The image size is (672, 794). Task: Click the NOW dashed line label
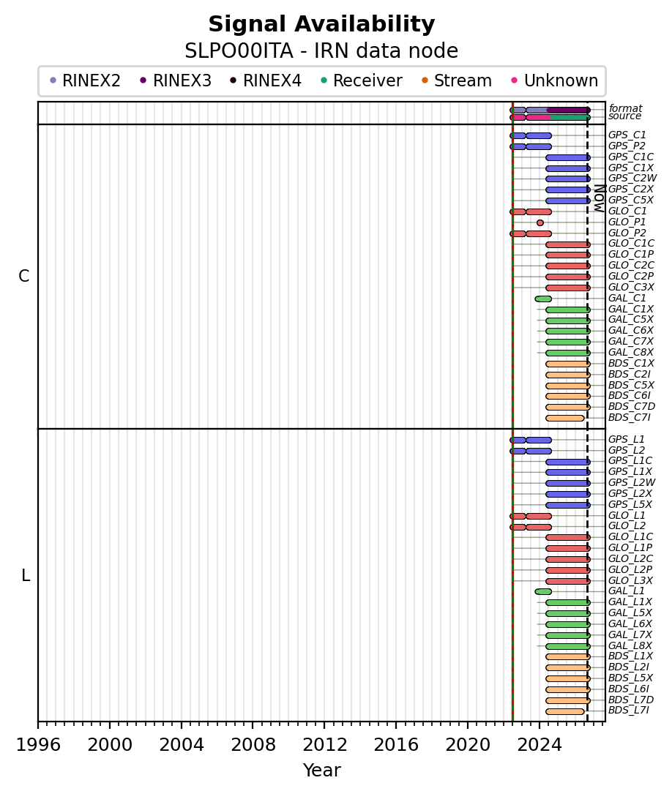tap(600, 198)
